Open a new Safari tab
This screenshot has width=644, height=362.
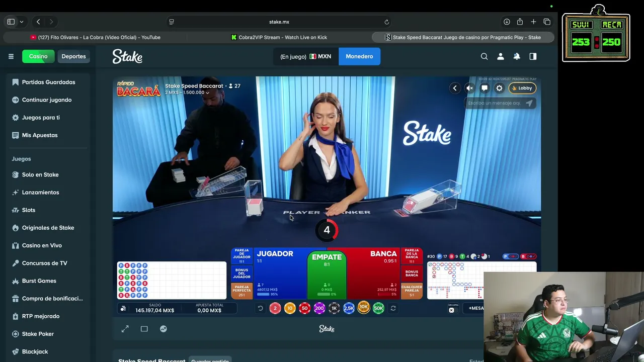(533, 22)
